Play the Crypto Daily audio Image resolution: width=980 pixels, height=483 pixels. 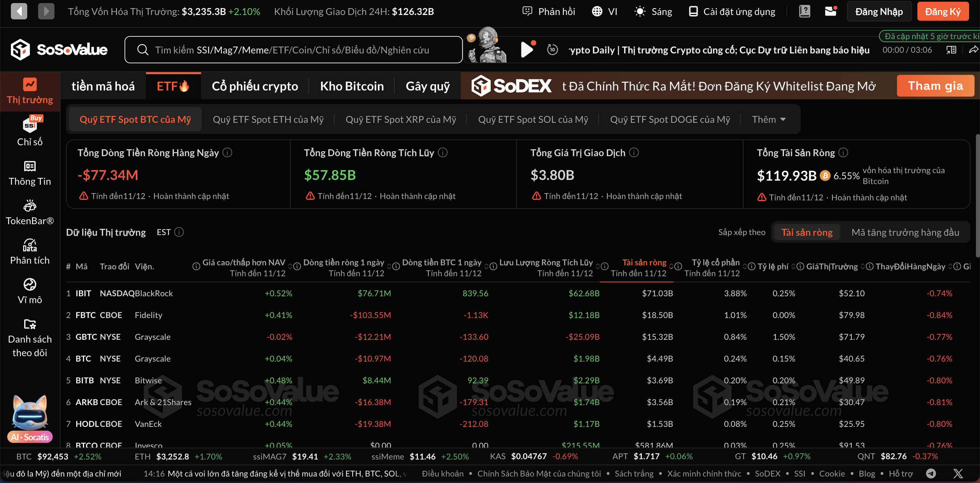pos(527,50)
